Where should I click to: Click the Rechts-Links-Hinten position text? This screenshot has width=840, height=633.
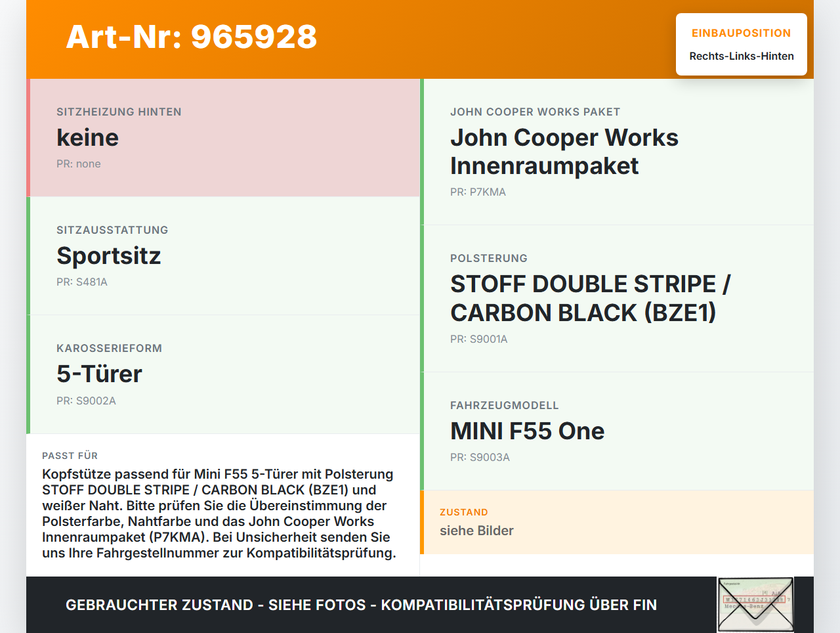click(x=741, y=56)
